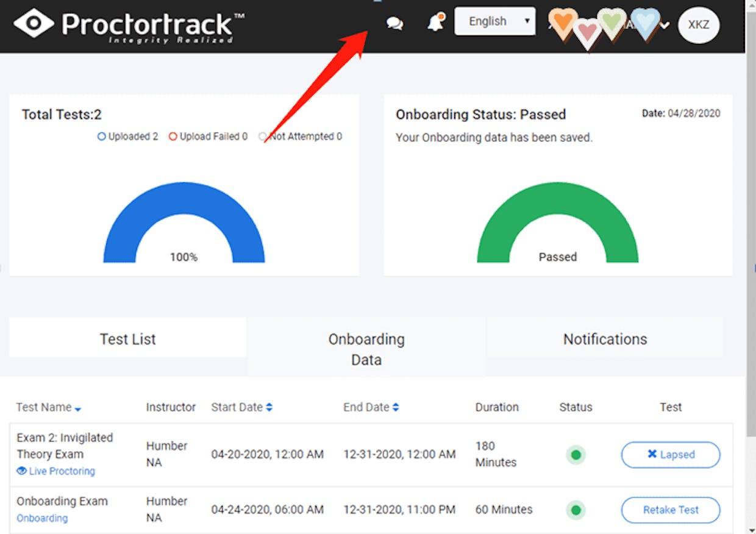The image size is (756, 534).
Task: Open the Live Proctoring link
Action: click(x=62, y=471)
